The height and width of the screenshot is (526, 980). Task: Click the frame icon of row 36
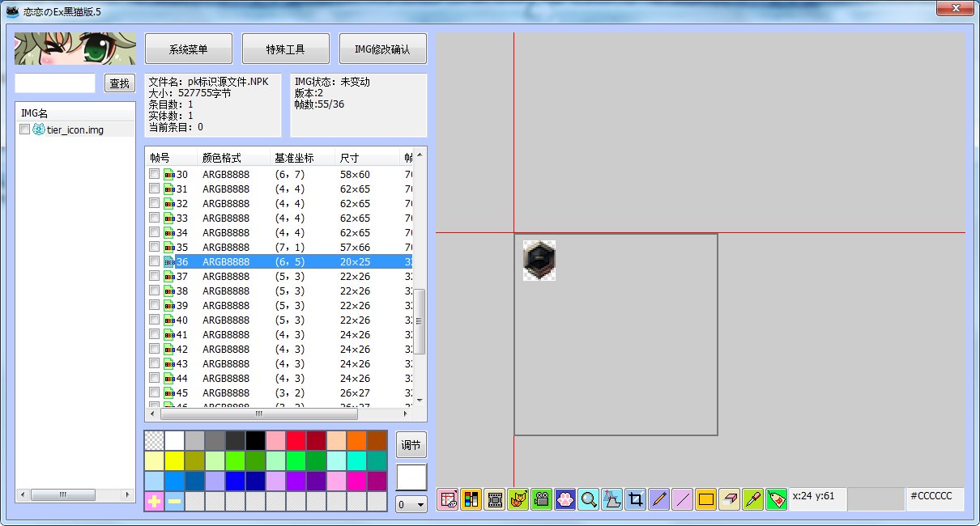[x=169, y=261]
